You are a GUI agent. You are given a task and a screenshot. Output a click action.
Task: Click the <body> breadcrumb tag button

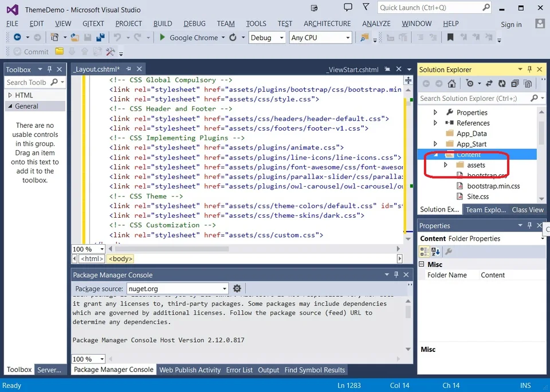tap(120, 258)
